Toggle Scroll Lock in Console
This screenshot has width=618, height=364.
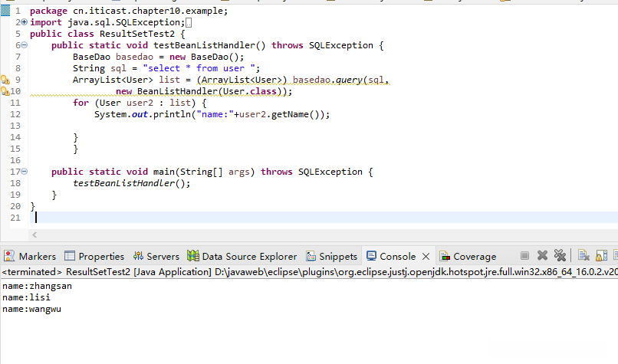(601, 256)
